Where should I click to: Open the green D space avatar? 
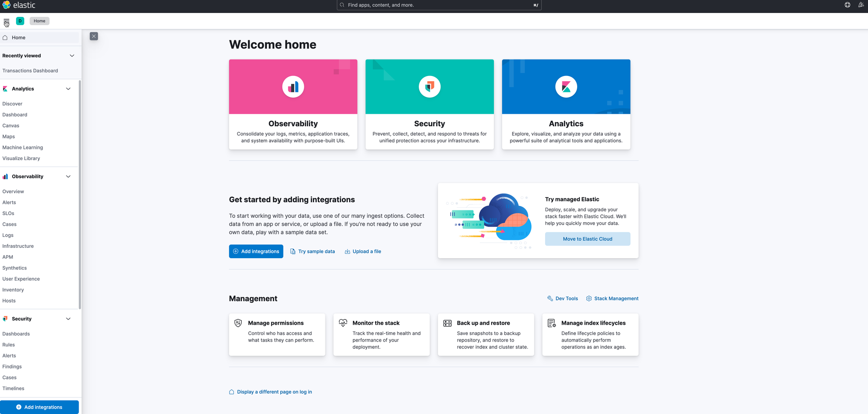20,21
